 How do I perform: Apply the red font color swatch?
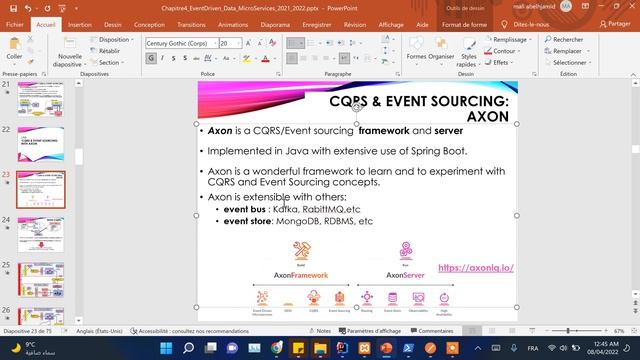point(265,59)
